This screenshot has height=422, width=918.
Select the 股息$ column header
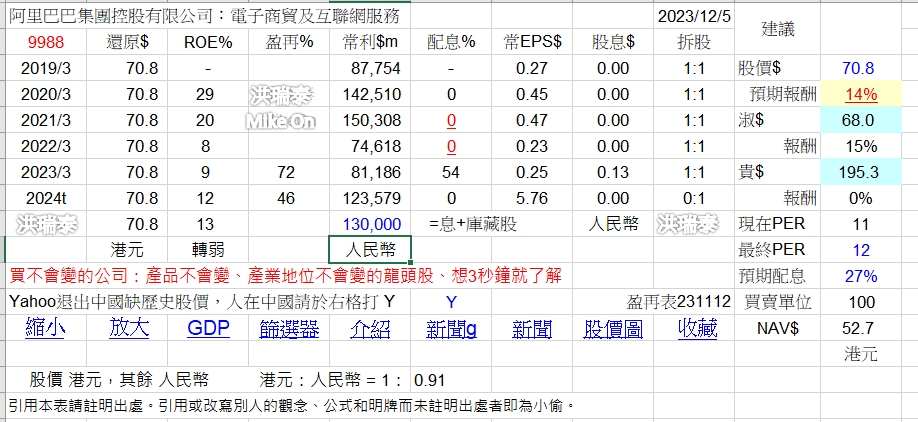[x=613, y=42]
